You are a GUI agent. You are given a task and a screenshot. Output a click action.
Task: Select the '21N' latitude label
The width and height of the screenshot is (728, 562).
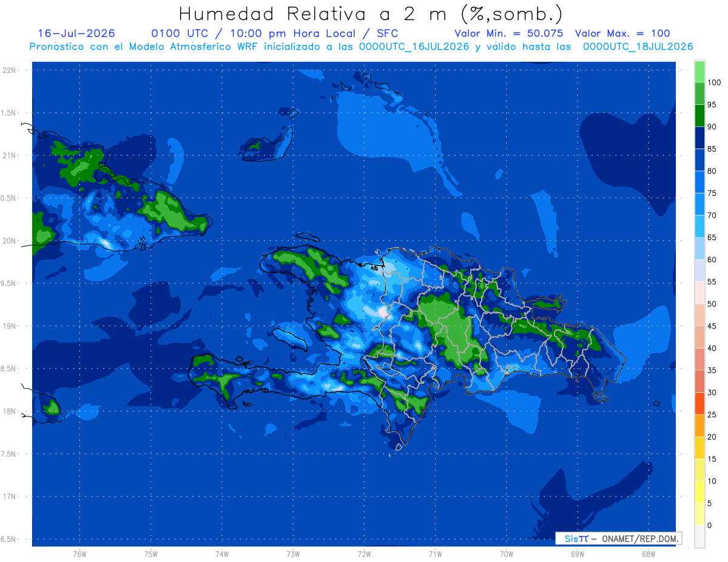[x=9, y=155]
